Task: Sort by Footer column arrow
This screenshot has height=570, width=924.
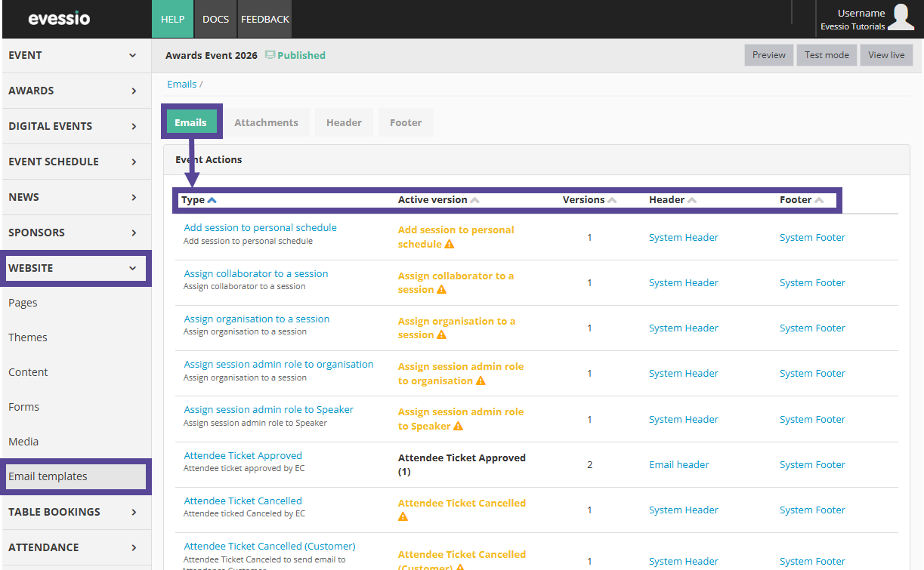Action: 819,200
